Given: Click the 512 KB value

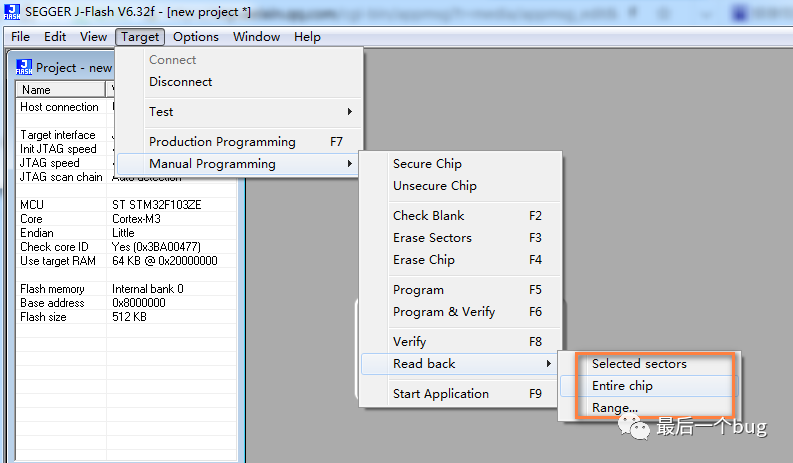Looking at the screenshot, I should 129,317.
